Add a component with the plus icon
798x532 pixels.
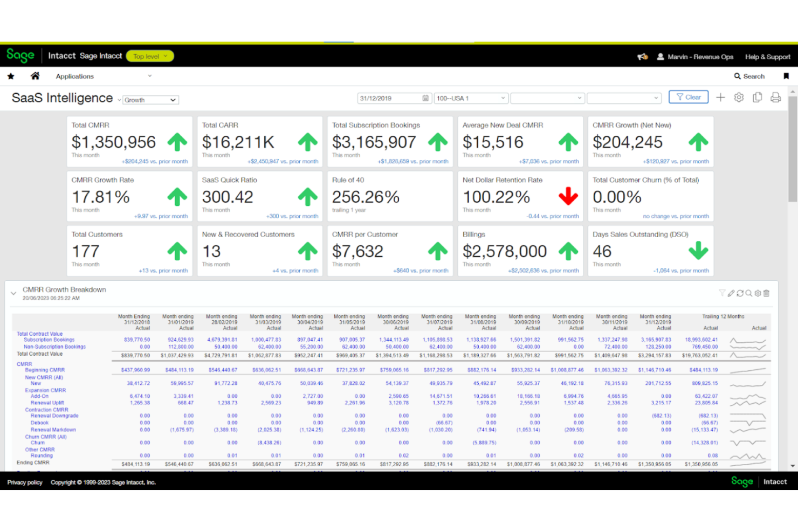click(720, 98)
